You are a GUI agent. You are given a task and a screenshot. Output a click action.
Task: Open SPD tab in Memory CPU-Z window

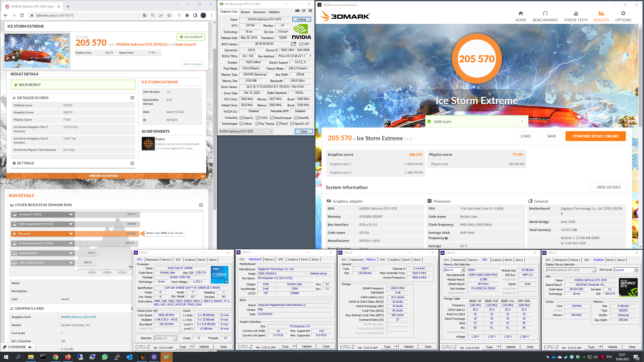tap(382, 260)
